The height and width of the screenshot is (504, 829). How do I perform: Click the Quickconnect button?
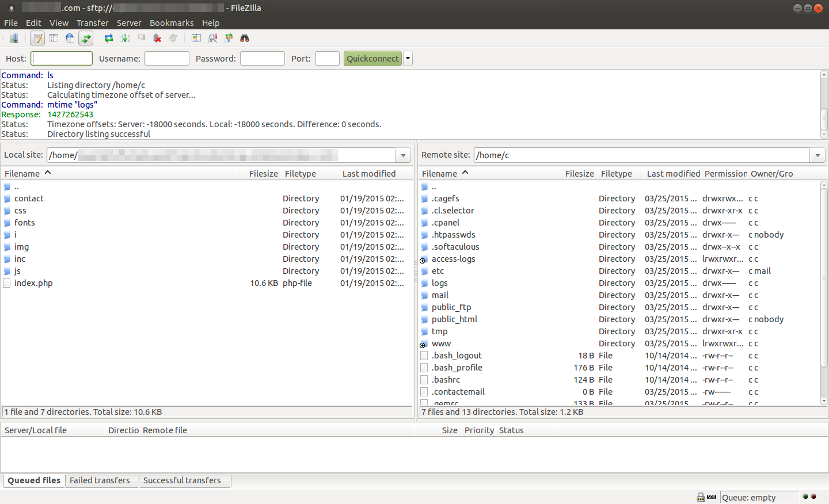(372, 59)
